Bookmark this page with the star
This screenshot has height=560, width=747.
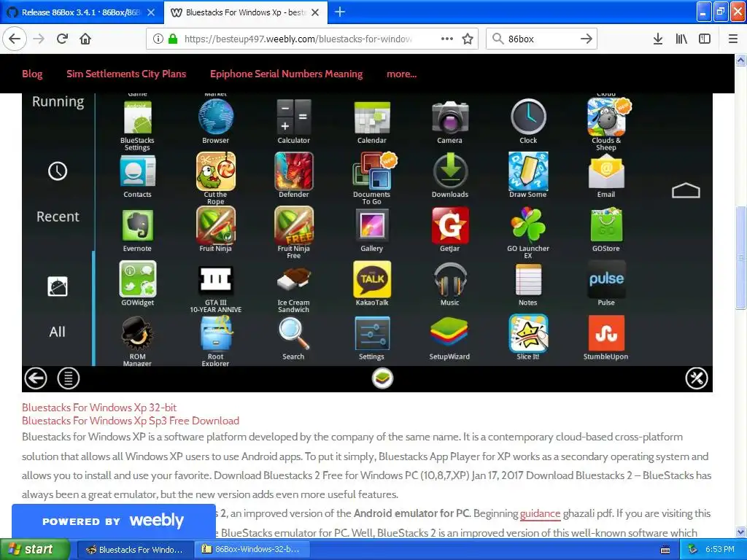[x=468, y=39]
